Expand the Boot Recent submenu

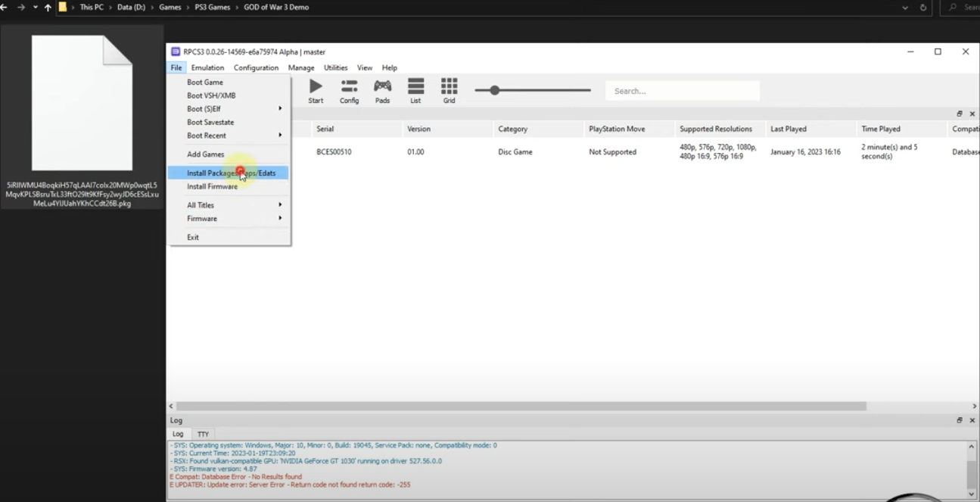[280, 136]
